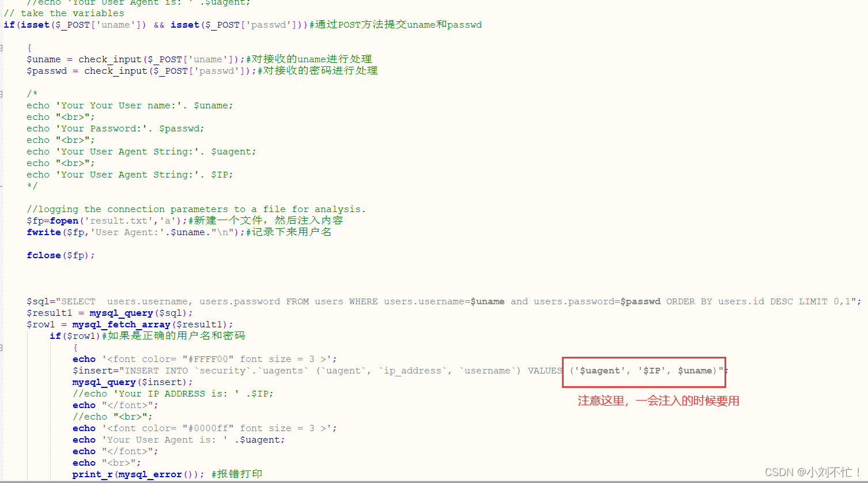Click the comment '#新建一个文件，然后注入内容'
Viewport: 868px width, 483px height.
click(266, 221)
